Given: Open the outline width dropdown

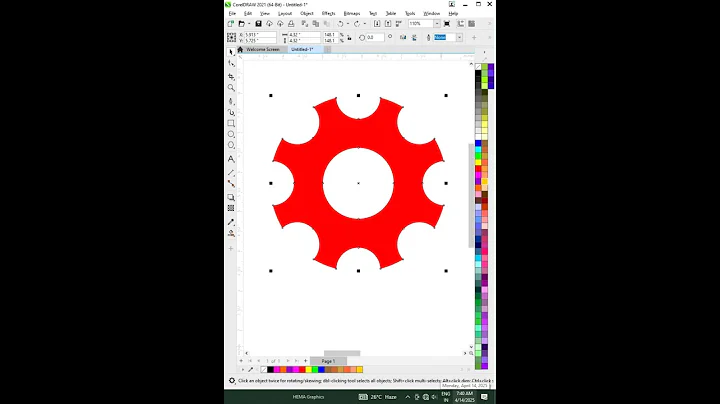Looking at the screenshot, I should pyautogui.click(x=459, y=37).
